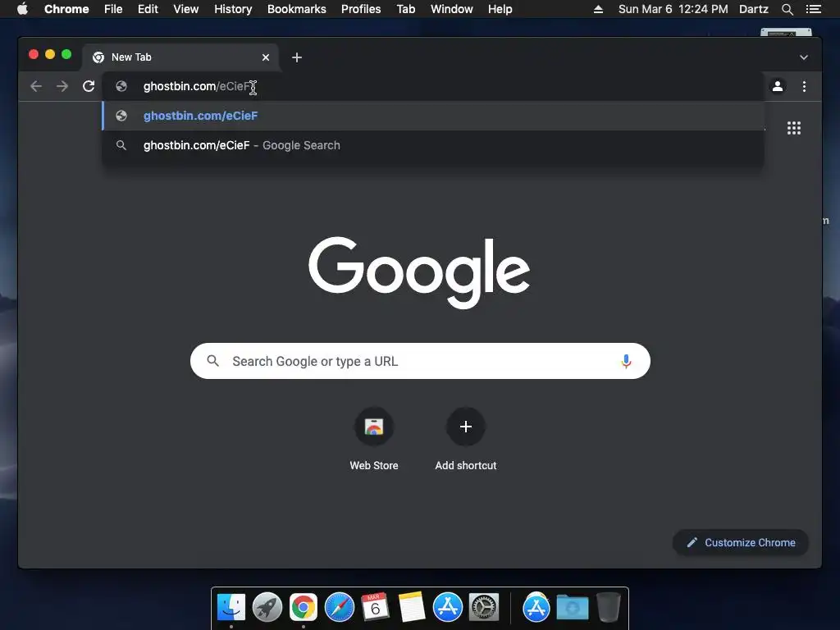Open Chrome's three-dot menu

pyautogui.click(x=804, y=86)
